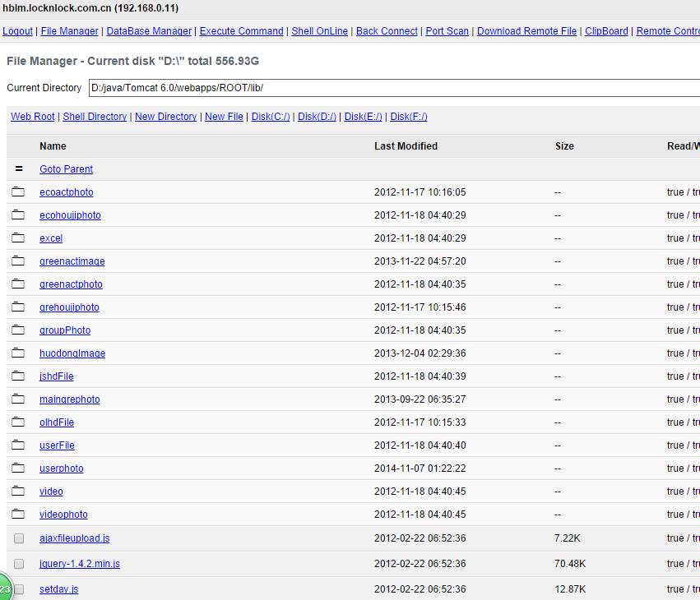Click the folder icon beside excel
Screen dimensions: 700x600
point(18,238)
